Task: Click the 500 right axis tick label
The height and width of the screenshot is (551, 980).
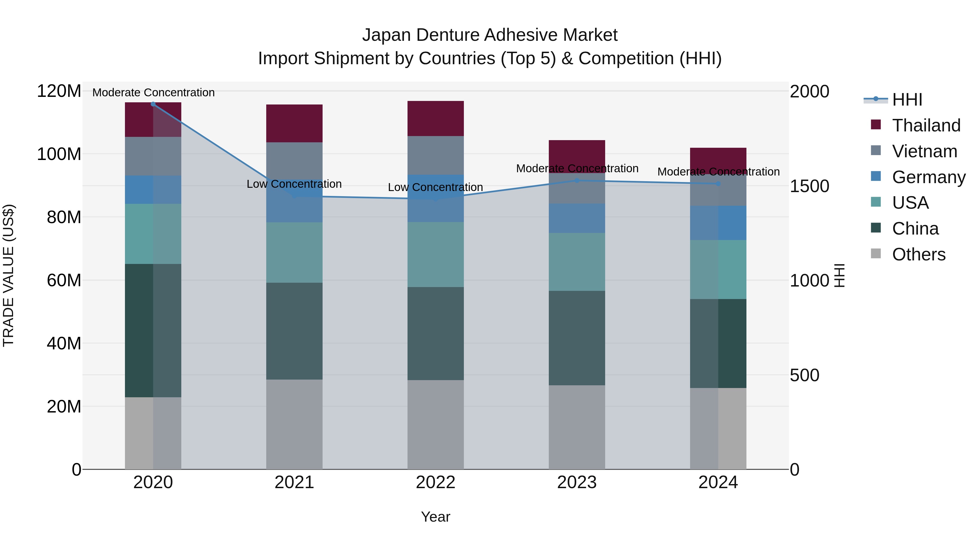Action: click(x=805, y=375)
